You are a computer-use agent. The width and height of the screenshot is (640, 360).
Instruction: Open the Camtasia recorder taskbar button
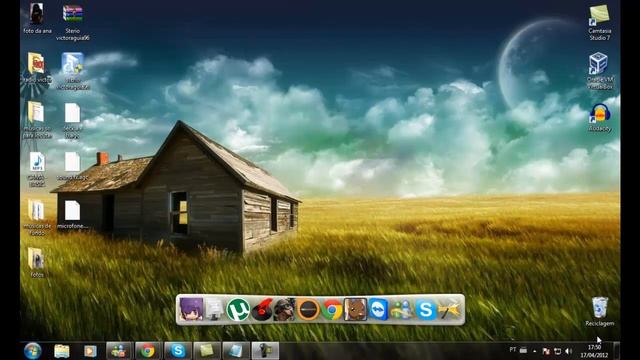click(x=265, y=351)
